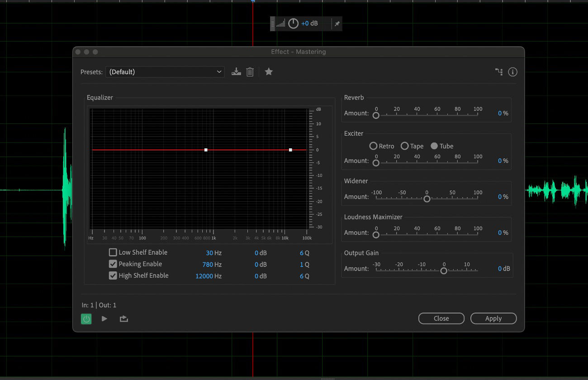588x380 pixels.
Task: Uncheck Peaking Enable
Action: (112, 264)
